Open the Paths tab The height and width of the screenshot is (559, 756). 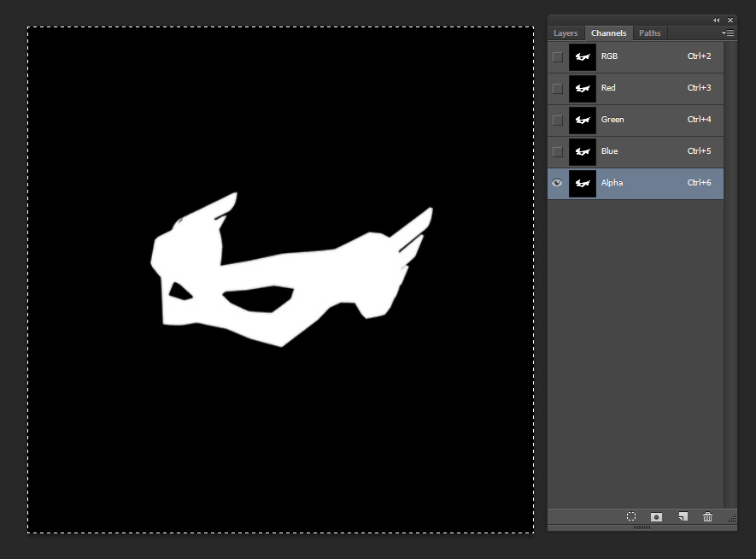(x=649, y=32)
